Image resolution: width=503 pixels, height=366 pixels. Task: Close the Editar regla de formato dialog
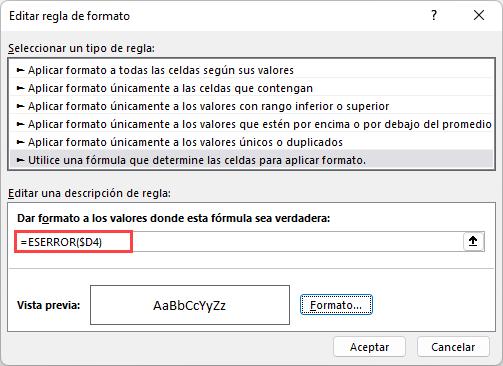pyautogui.click(x=479, y=15)
